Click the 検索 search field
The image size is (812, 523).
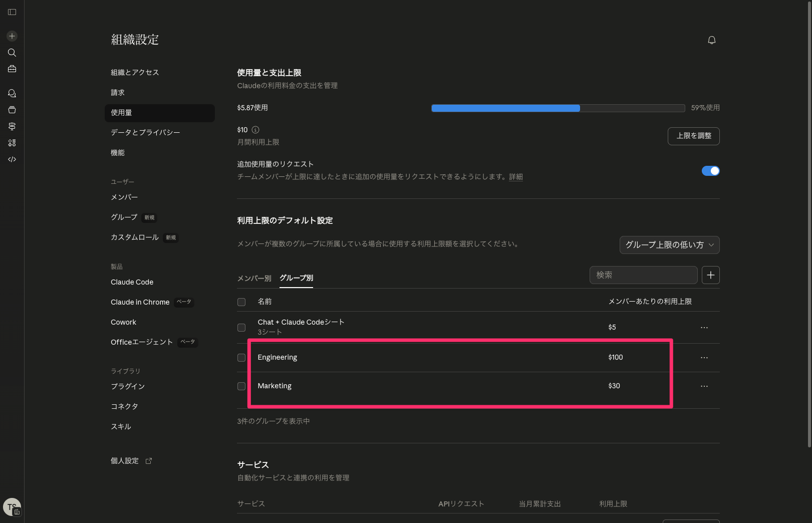point(643,275)
